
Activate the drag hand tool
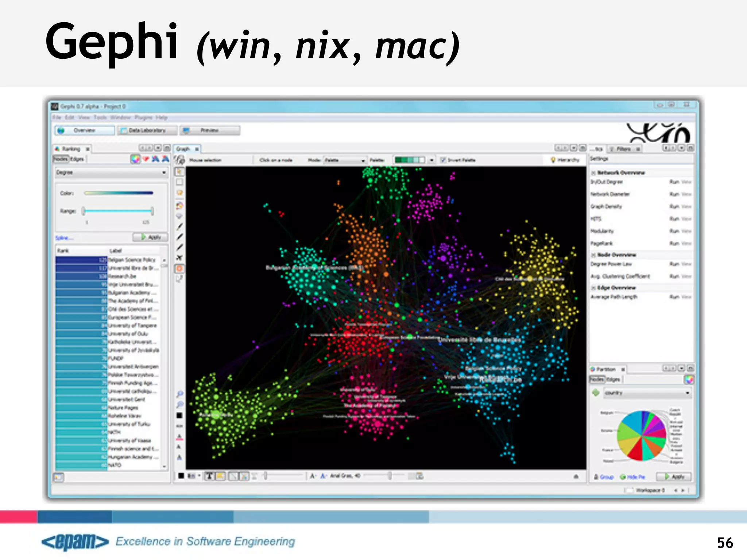tap(179, 192)
